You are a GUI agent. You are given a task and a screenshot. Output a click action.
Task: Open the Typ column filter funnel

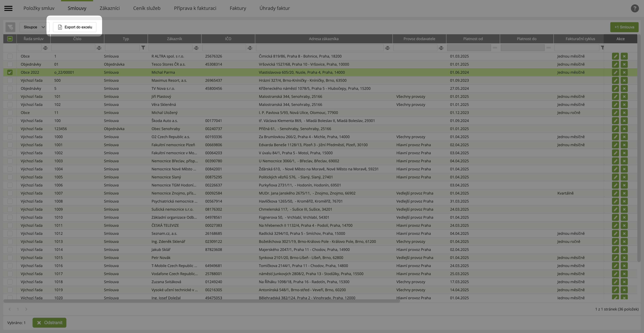click(x=143, y=47)
